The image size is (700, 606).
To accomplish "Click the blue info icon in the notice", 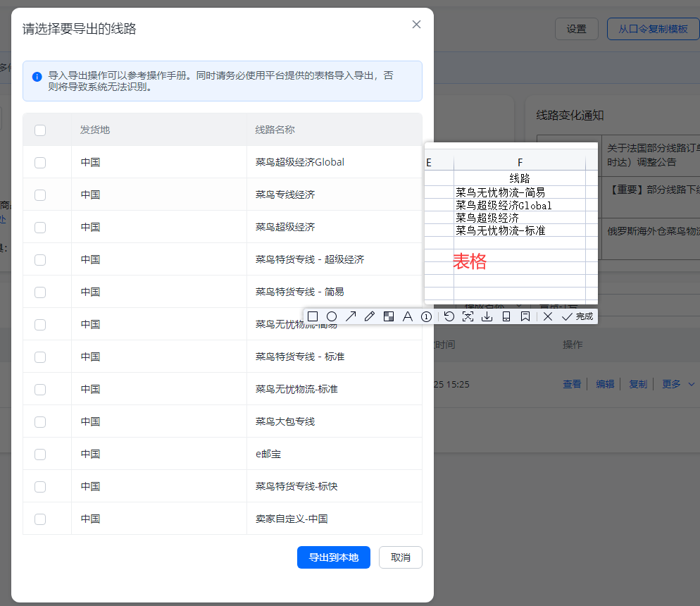I will point(37,77).
